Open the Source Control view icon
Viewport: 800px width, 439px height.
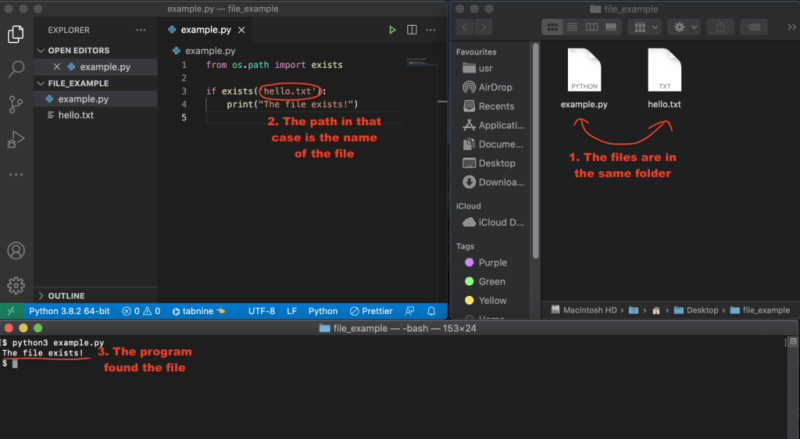(x=16, y=104)
